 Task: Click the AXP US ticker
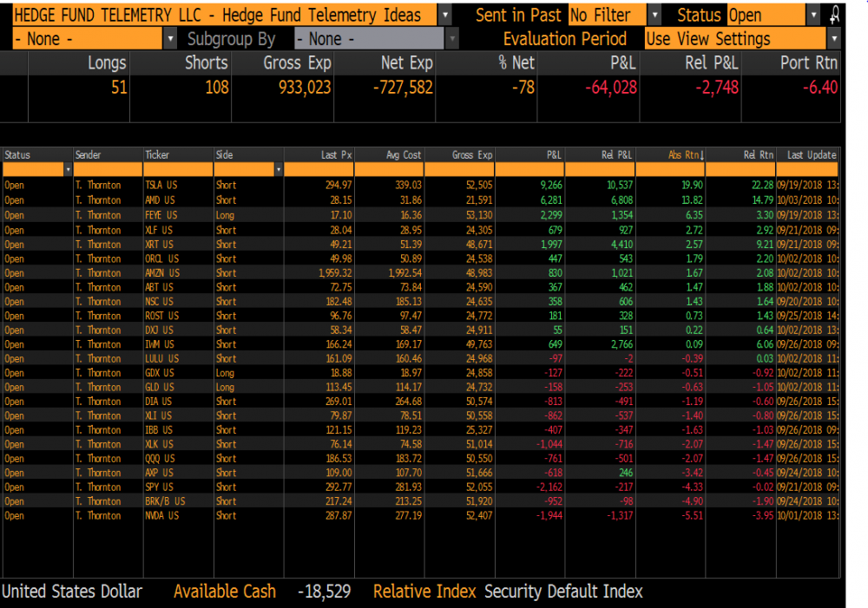[159, 473]
